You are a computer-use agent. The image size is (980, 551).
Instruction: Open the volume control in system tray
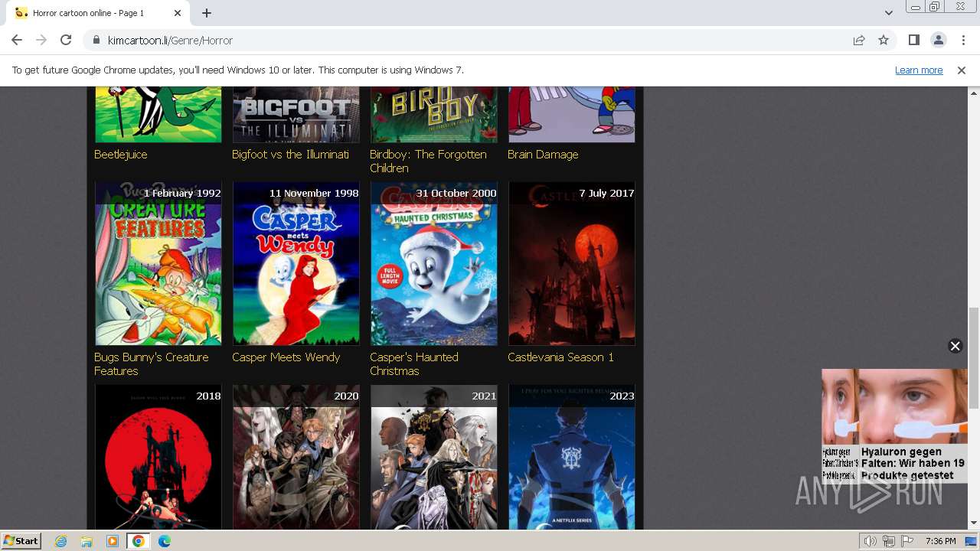[x=871, y=541]
